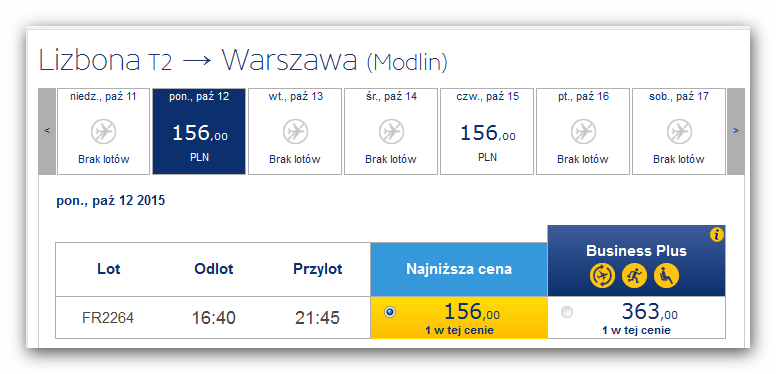Click the Najniższa cena column header
Viewport: 776px width, 374px height.
pos(459,269)
